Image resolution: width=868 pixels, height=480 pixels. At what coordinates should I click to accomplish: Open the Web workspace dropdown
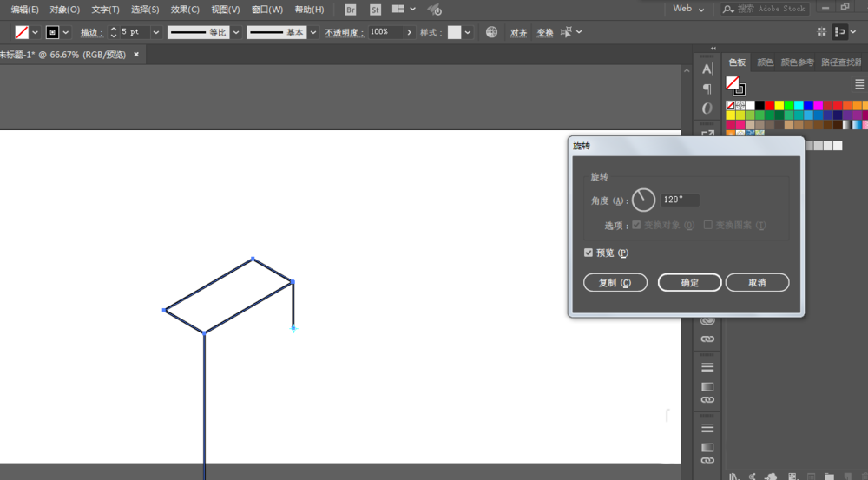tap(688, 9)
